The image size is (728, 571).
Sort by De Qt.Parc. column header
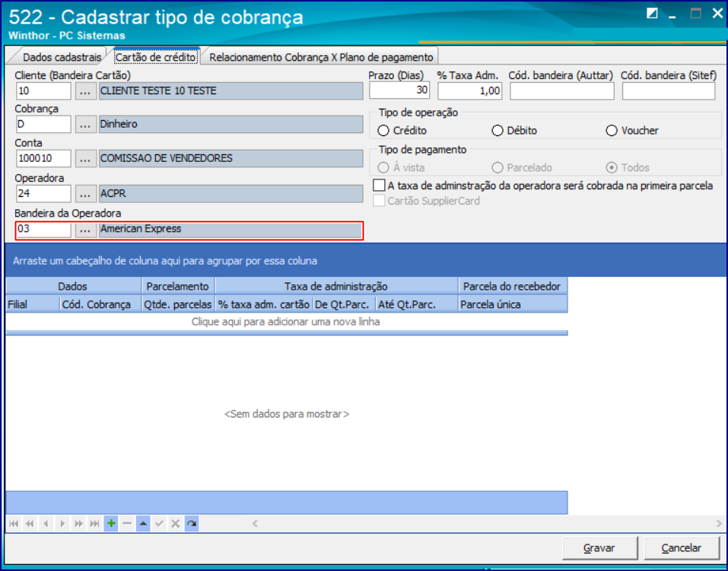pos(344,305)
